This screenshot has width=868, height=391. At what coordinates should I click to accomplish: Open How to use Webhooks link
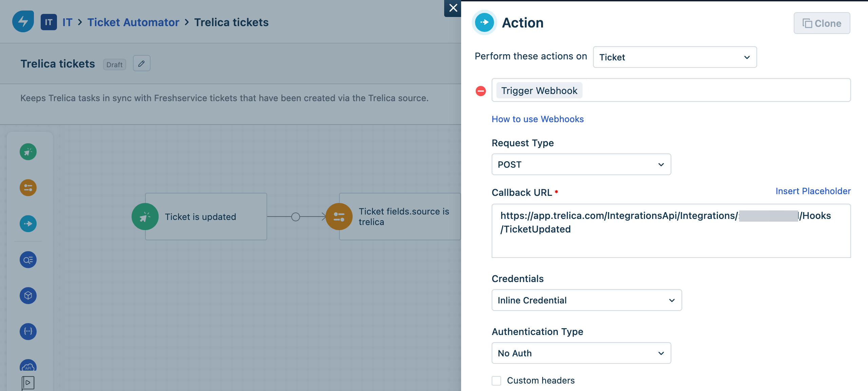coord(538,119)
